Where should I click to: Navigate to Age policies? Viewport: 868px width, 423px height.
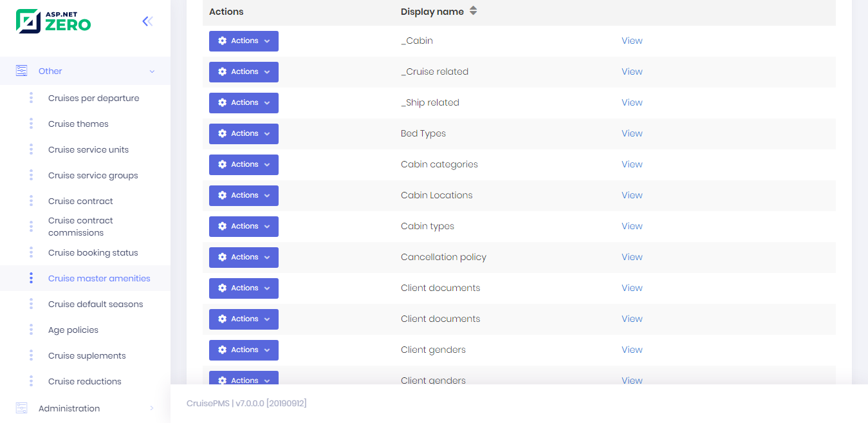73,330
